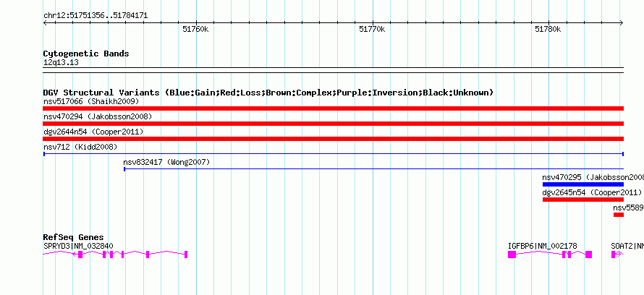Click the DGV Structural Variants track title

click(268, 93)
